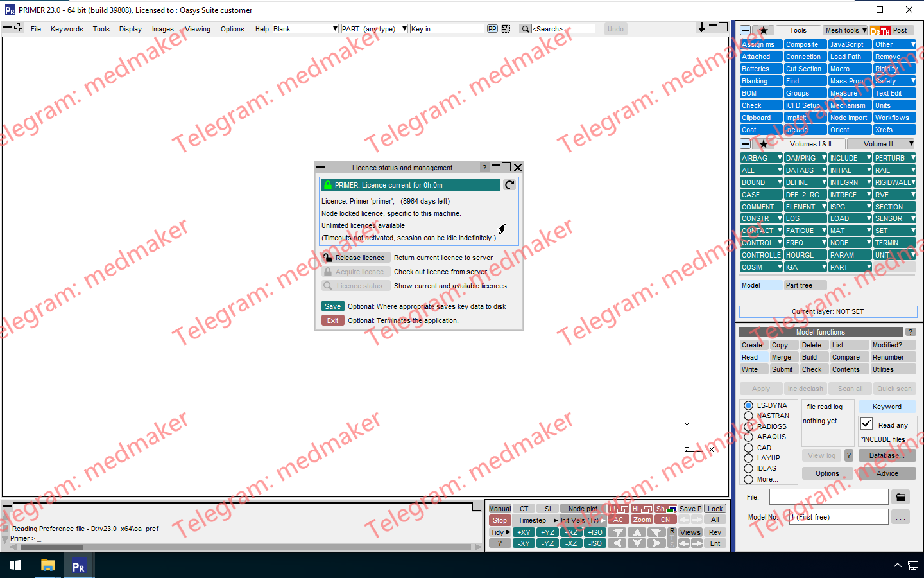
Task: Click the PP icon in top toolbar
Action: (x=492, y=29)
